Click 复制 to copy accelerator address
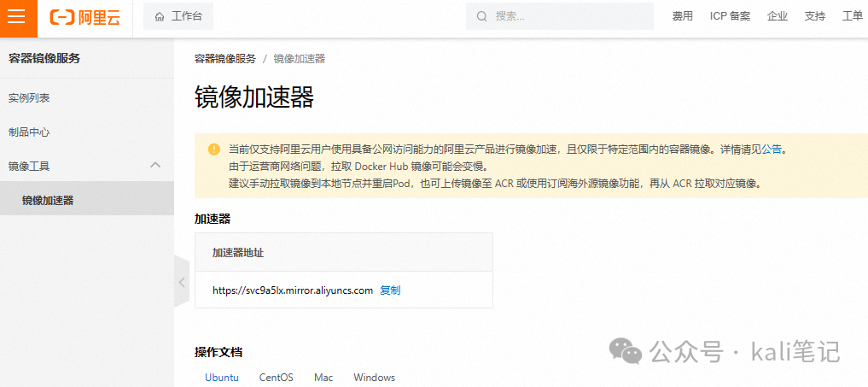 tap(390, 290)
